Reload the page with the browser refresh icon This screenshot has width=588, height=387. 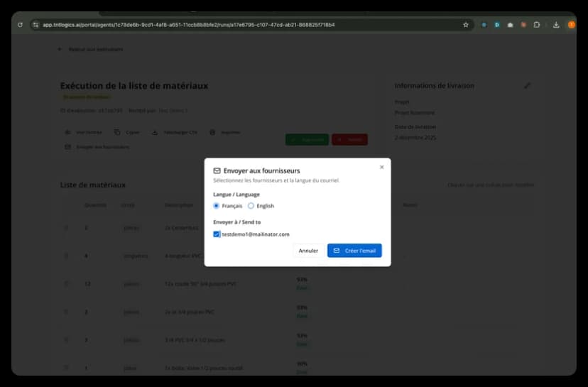tap(20, 25)
